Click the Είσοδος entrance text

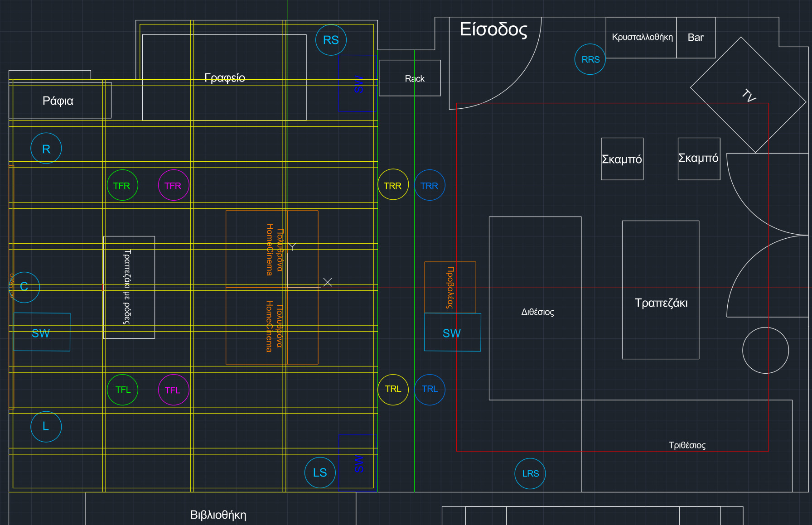[x=493, y=29]
